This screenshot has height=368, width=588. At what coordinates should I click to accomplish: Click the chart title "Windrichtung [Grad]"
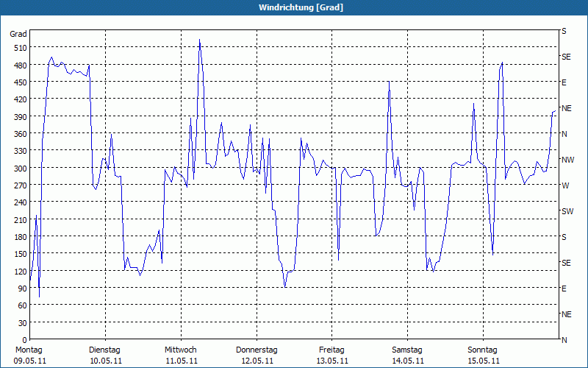coord(301,7)
